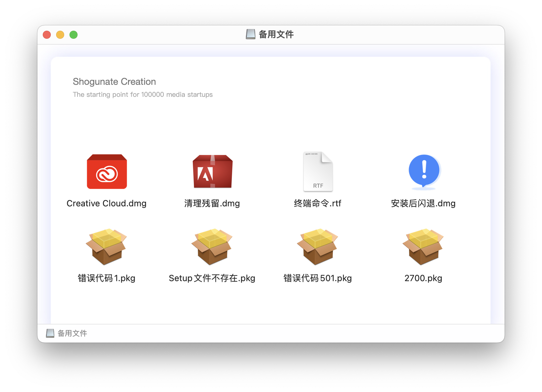This screenshot has width=542, height=392.
Task: Select the Creative Cloud.dmg file label
Action: pyautogui.click(x=107, y=203)
